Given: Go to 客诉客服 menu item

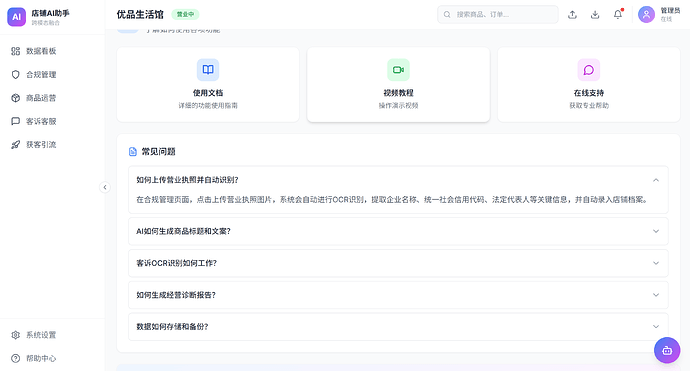Looking at the screenshot, I should point(52,121).
